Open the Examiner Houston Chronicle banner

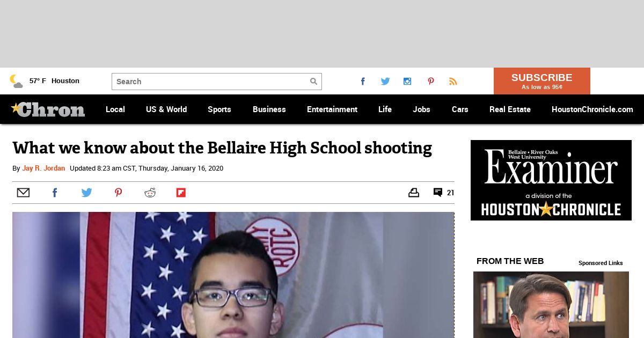551,180
